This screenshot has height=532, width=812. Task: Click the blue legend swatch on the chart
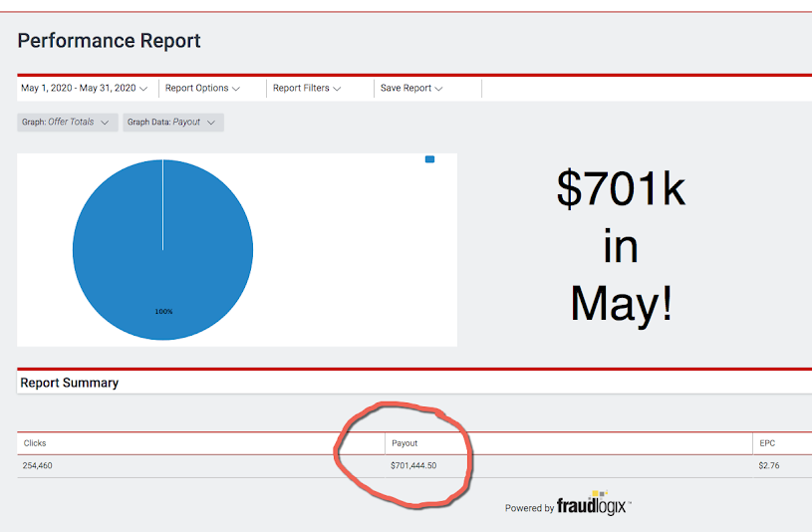coord(429,159)
